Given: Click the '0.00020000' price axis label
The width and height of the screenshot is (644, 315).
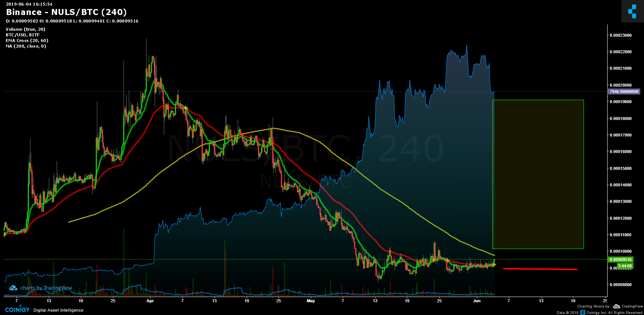Looking at the screenshot, I should [620, 85].
